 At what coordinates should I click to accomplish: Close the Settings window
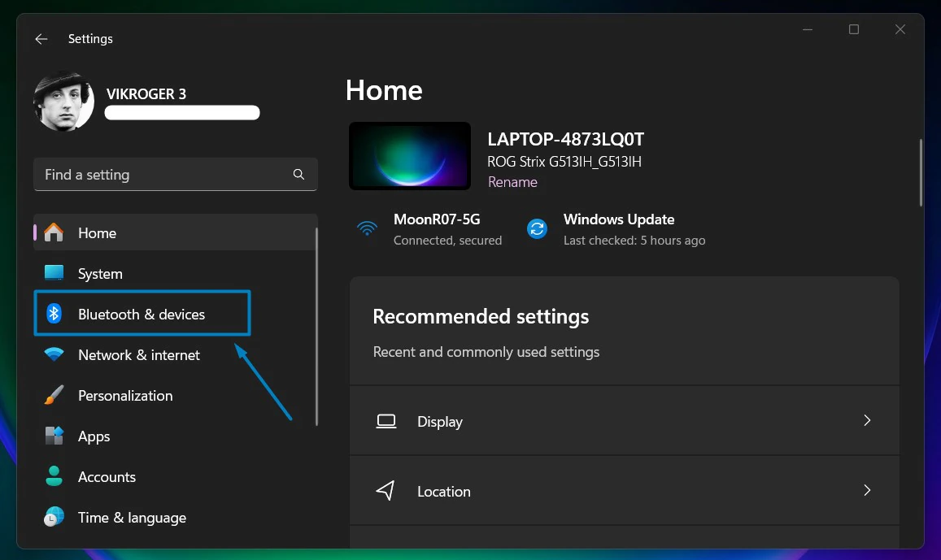pos(900,29)
